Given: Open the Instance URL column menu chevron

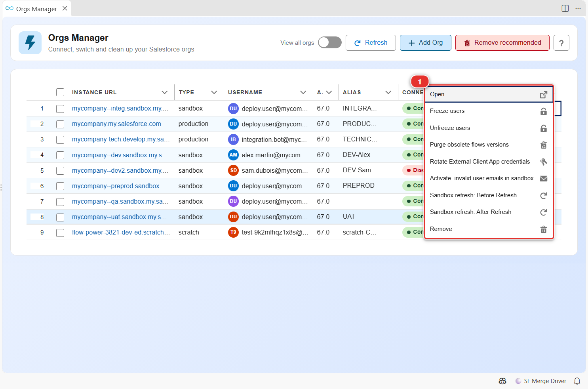Looking at the screenshot, I should point(165,92).
